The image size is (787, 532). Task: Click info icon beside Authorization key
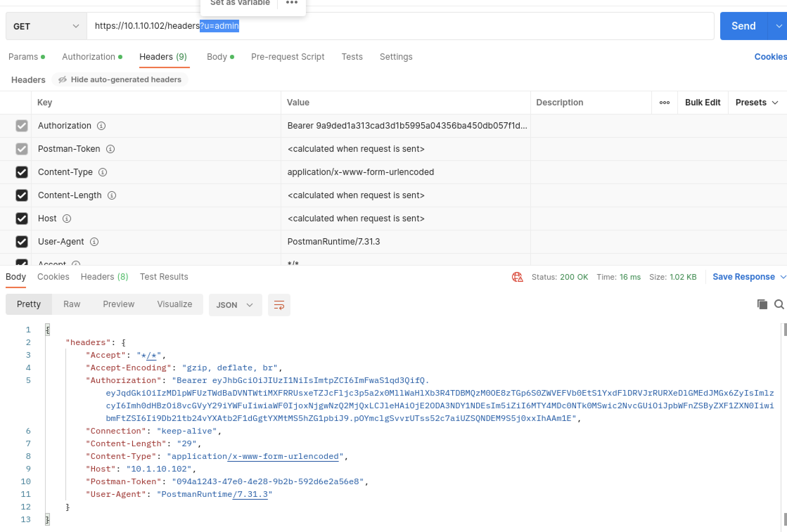point(101,126)
